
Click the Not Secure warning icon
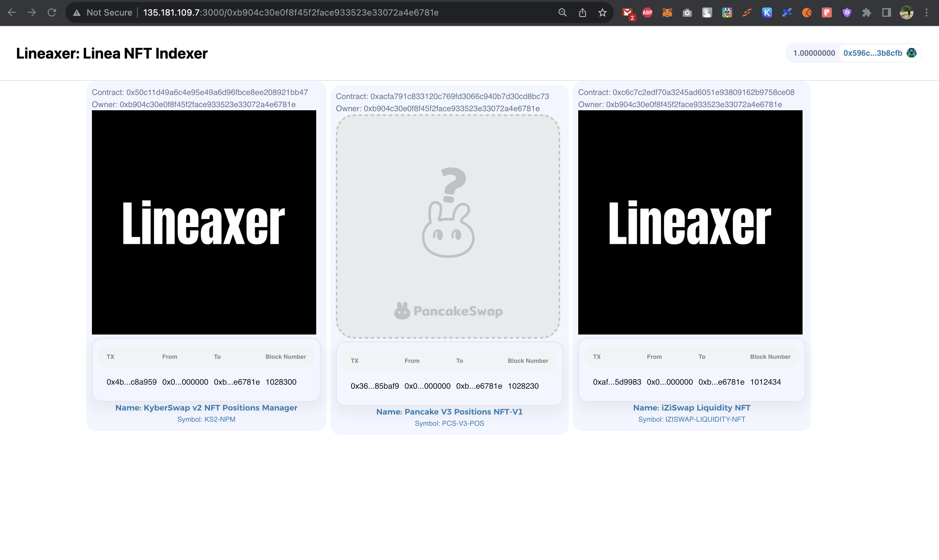tap(77, 13)
